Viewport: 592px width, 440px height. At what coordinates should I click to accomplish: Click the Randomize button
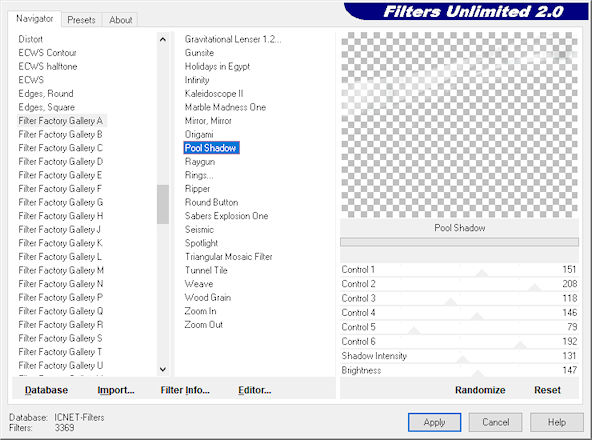click(x=480, y=390)
